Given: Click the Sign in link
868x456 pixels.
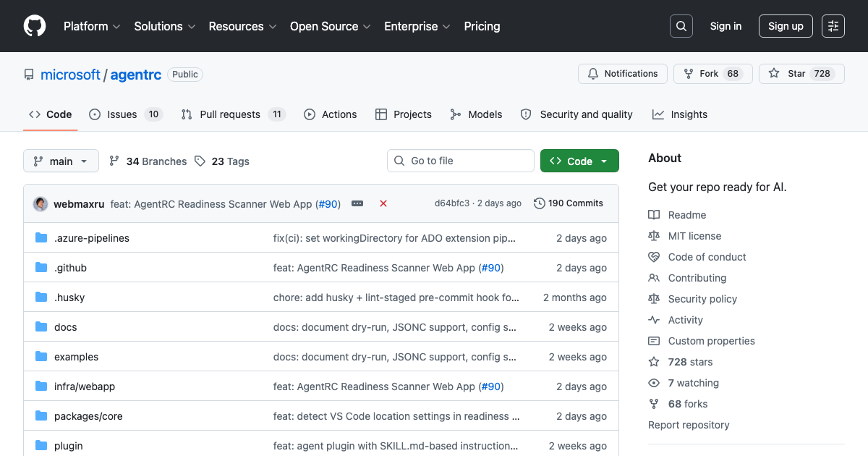Looking at the screenshot, I should [x=726, y=26].
